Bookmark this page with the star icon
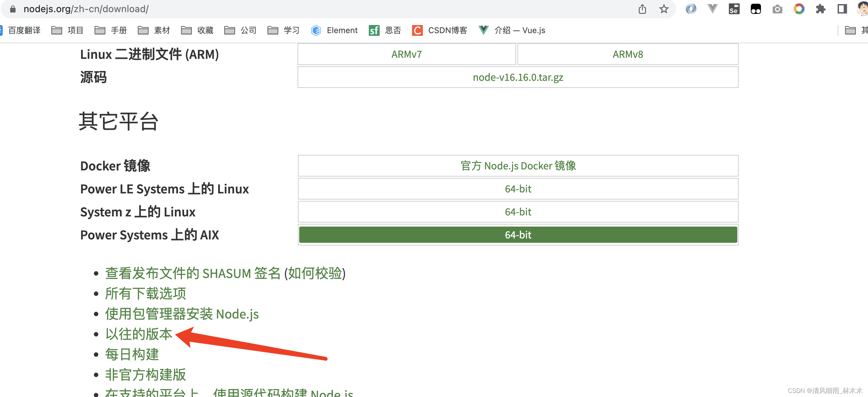 [664, 9]
